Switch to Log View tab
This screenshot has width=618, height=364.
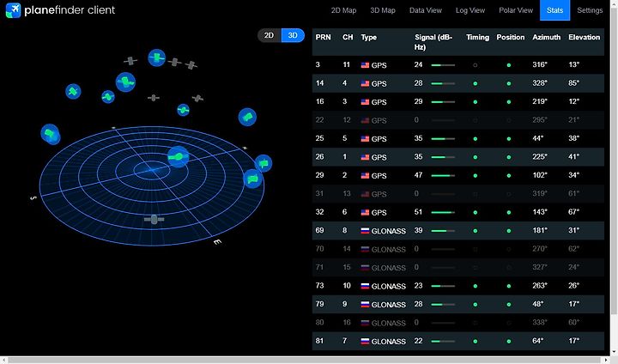(470, 10)
